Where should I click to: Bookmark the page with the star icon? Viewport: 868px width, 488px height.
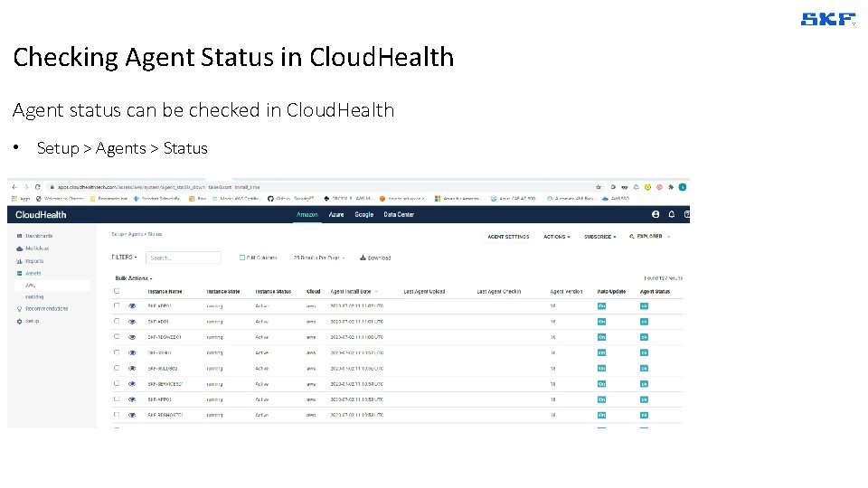tap(599, 187)
